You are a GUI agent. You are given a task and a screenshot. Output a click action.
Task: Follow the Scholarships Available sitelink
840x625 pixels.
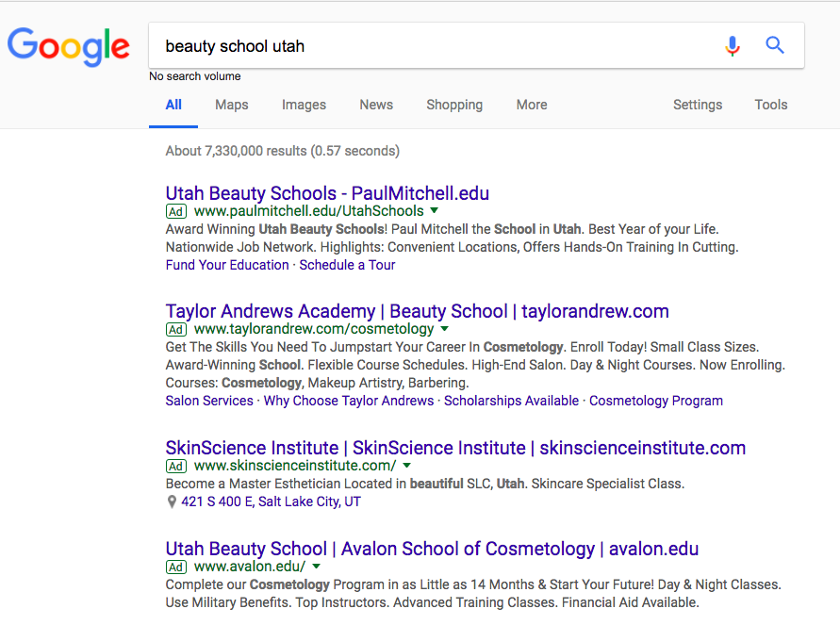(511, 402)
